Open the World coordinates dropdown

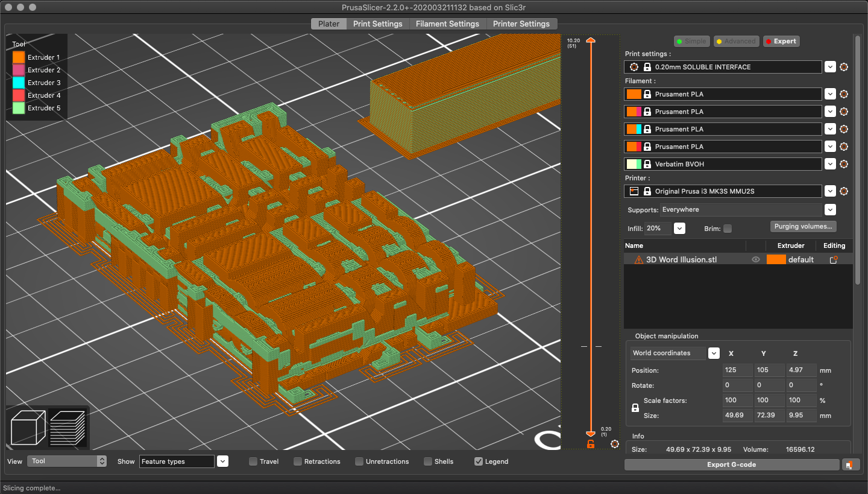[714, 353]
